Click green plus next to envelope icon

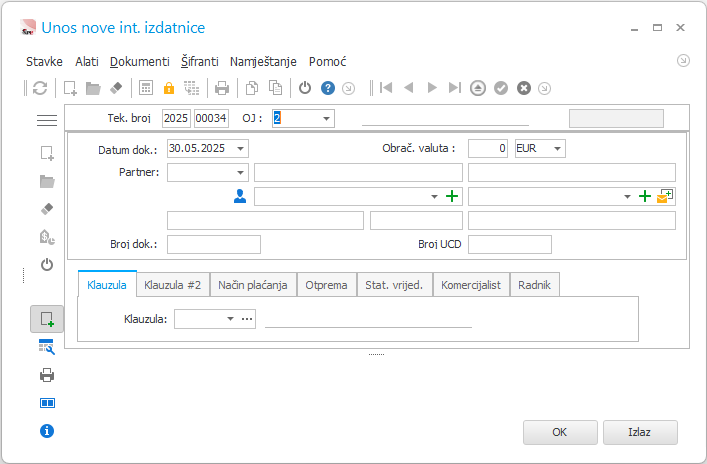(x=645, y=196)
